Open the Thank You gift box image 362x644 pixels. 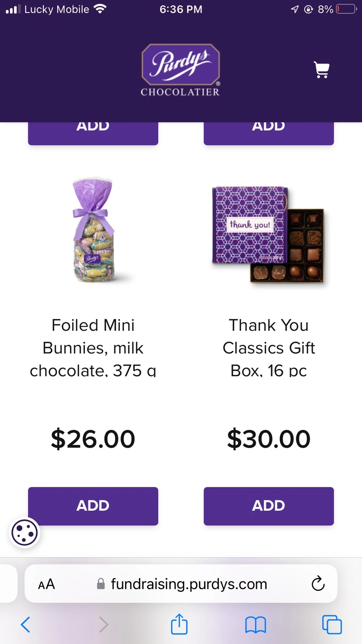[x=269, y=235]
